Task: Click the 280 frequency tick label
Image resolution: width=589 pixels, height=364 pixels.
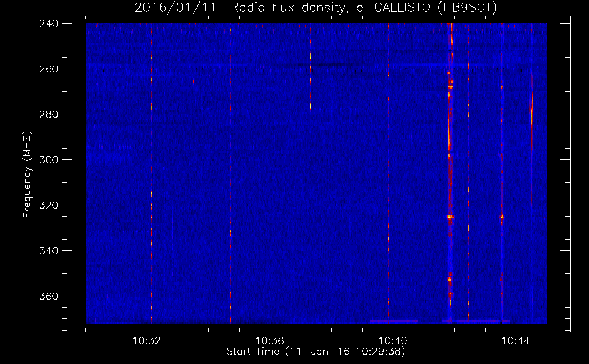Action: [x=49, y=114]
